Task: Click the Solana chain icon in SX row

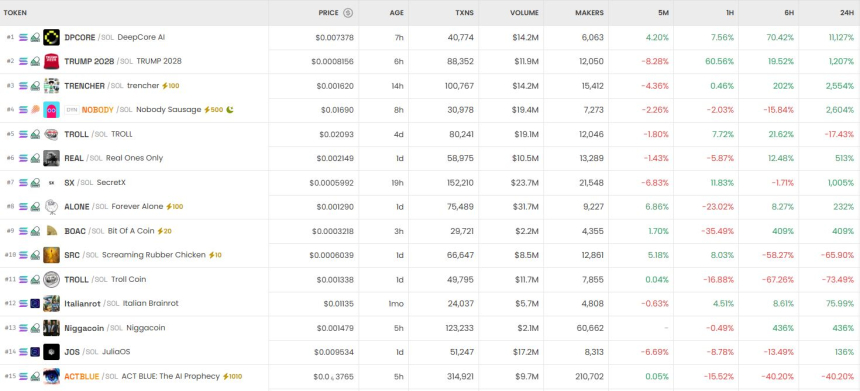Action: (x=23, y=183)
